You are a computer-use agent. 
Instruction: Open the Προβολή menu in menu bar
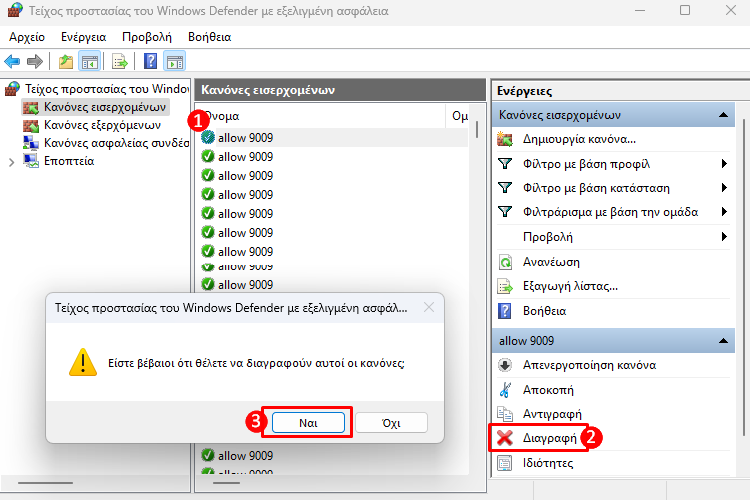click(x=146, y=37)
